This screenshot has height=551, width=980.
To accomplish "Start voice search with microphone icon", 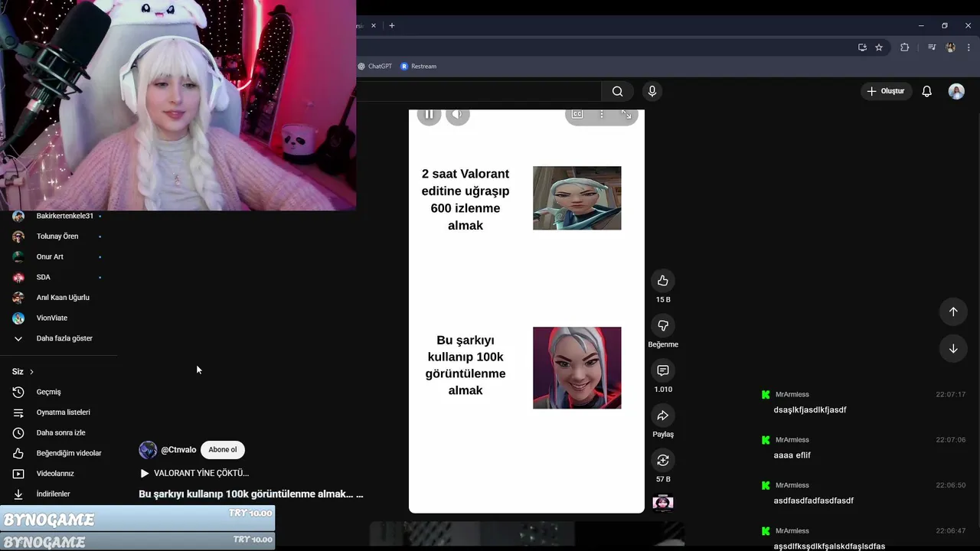I will click(x=652, y=91).
